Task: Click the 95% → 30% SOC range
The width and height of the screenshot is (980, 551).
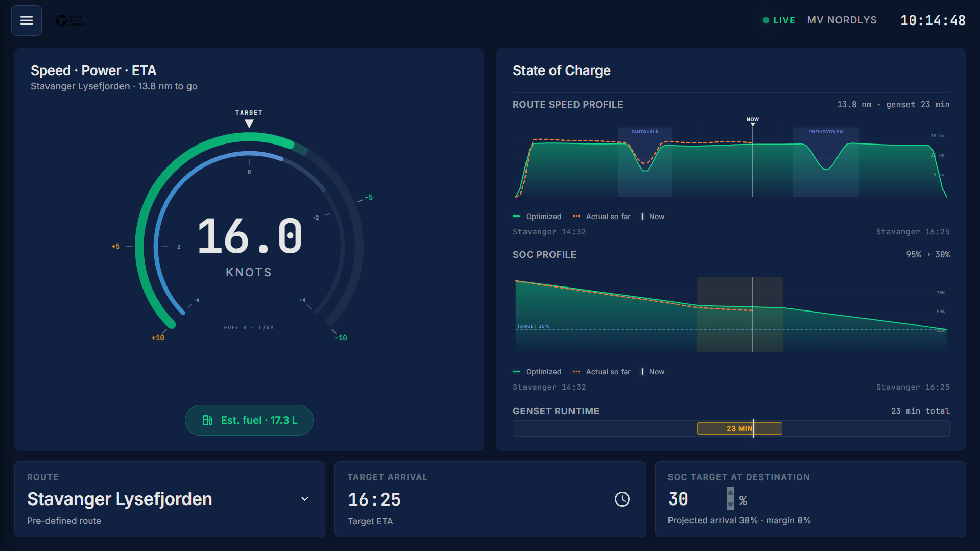Action: (928, 255)
